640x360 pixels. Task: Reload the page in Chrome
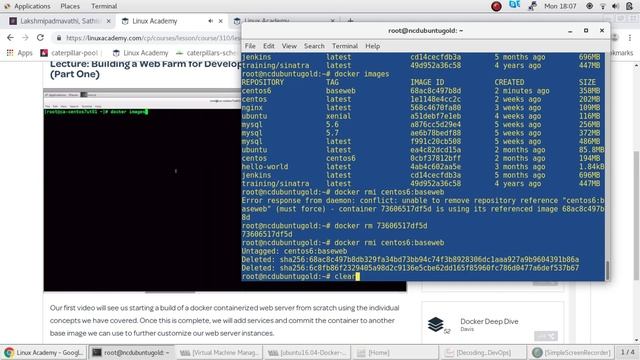tap(40, 38)
